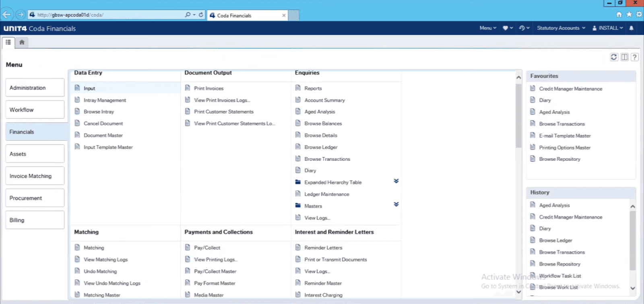Open browser settings gear icon
The width and height of the screenshot is (644, 304).
click(x=639, y=14)
